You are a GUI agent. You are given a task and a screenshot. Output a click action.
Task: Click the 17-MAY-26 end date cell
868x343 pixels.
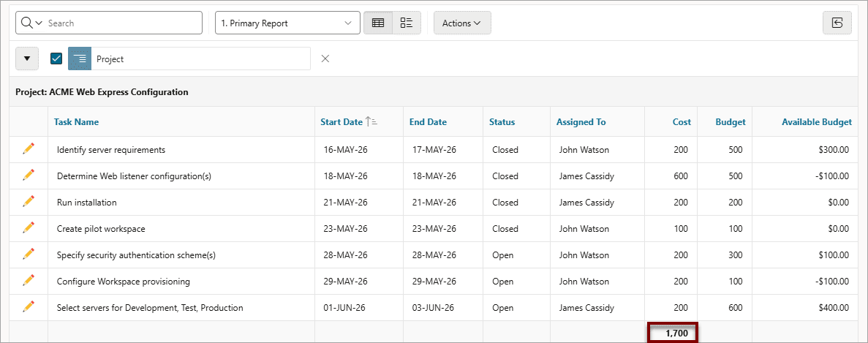coord(443,149)
